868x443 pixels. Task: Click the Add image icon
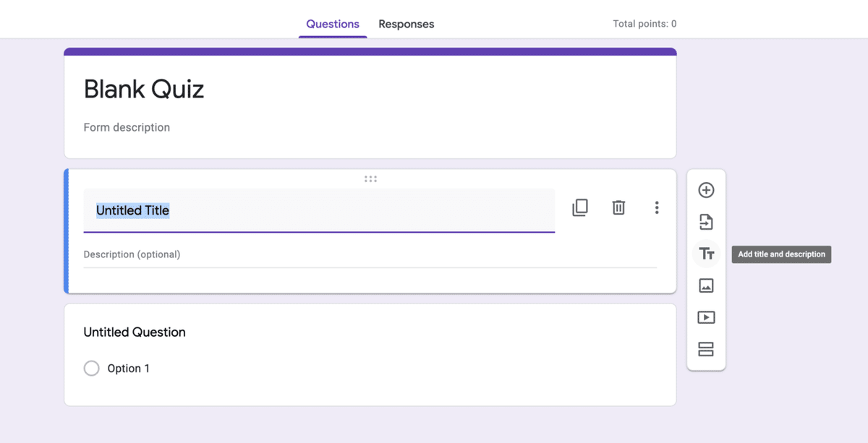tap(706, 285)
